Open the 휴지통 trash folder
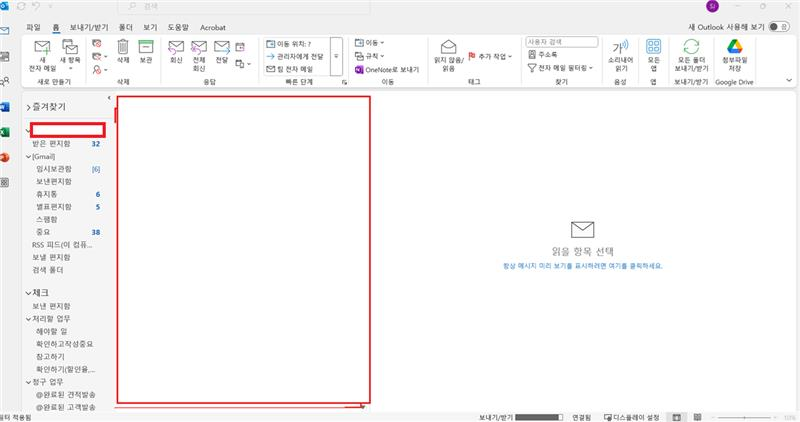The image size is (800, 422). coord(46,194)
